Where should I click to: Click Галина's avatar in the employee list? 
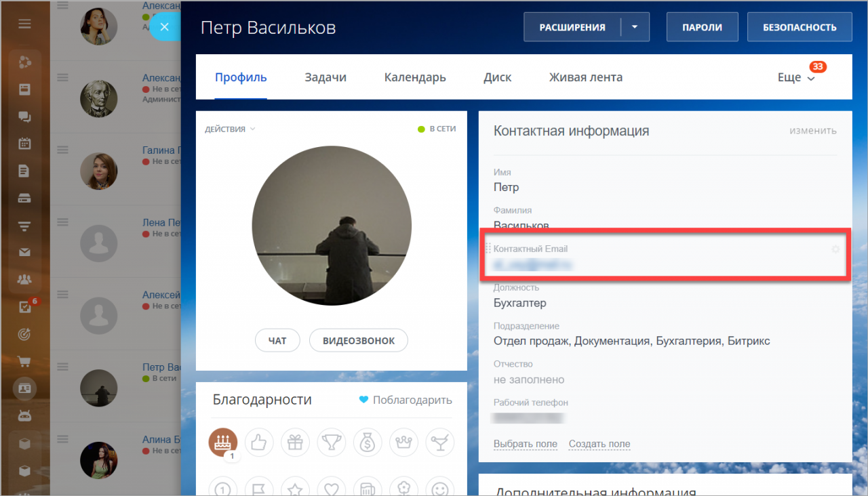point(100,171)
